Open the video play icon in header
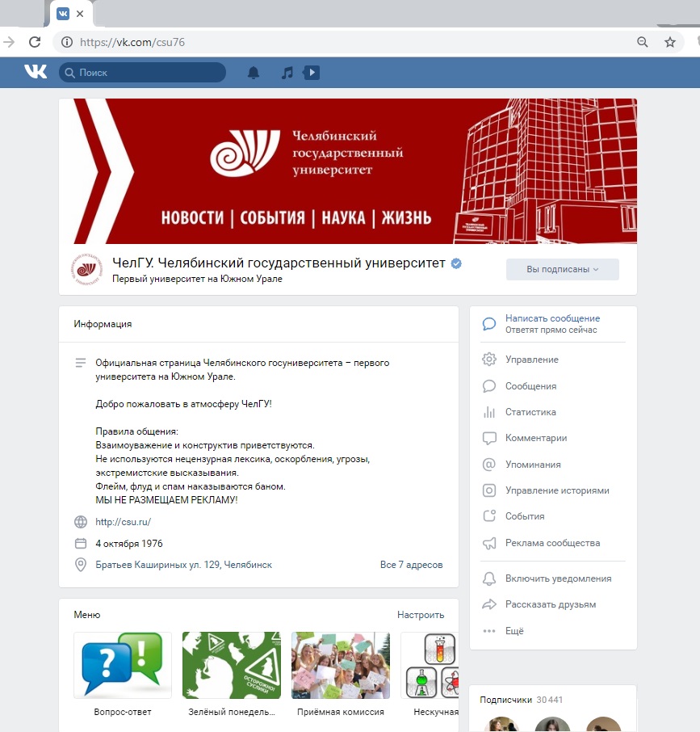Screen dimensions: 700x732 [311, 73]
